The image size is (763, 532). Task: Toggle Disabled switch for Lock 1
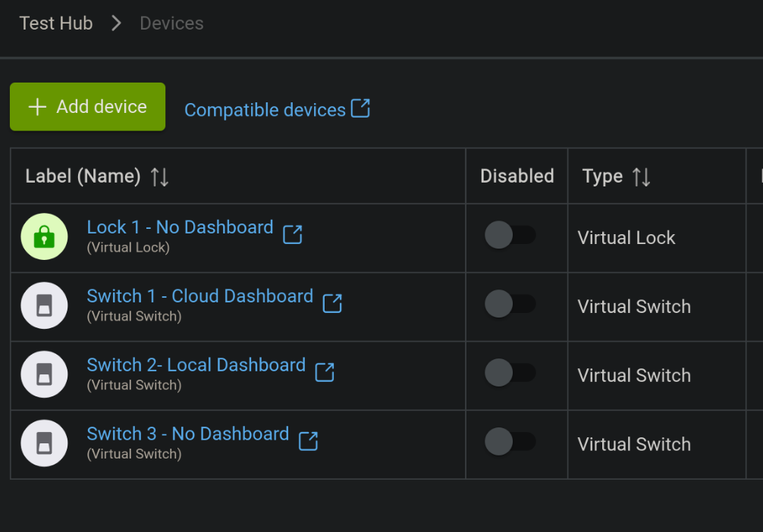point(510,236)
